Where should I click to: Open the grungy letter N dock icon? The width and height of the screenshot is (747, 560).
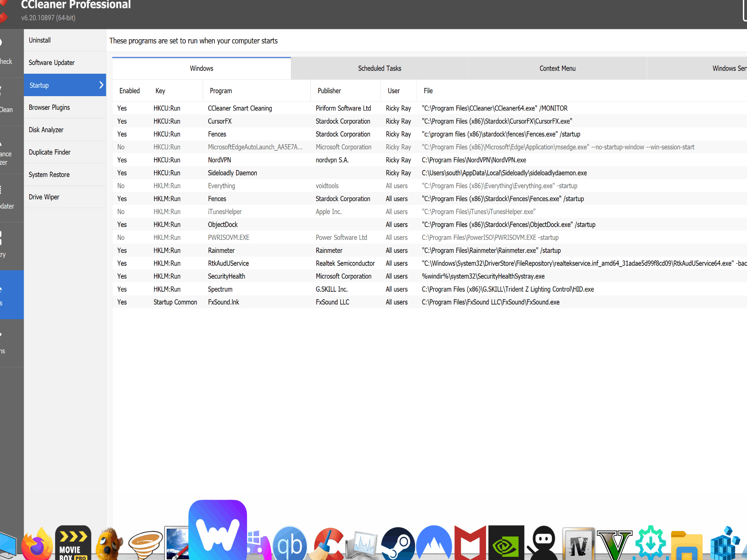(578, 544)
